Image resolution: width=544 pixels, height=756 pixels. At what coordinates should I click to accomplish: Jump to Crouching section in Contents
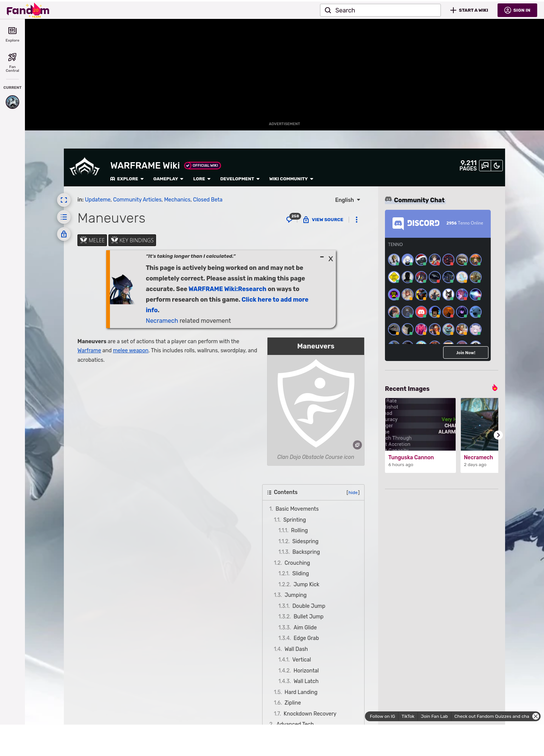[x=292, y=563]
